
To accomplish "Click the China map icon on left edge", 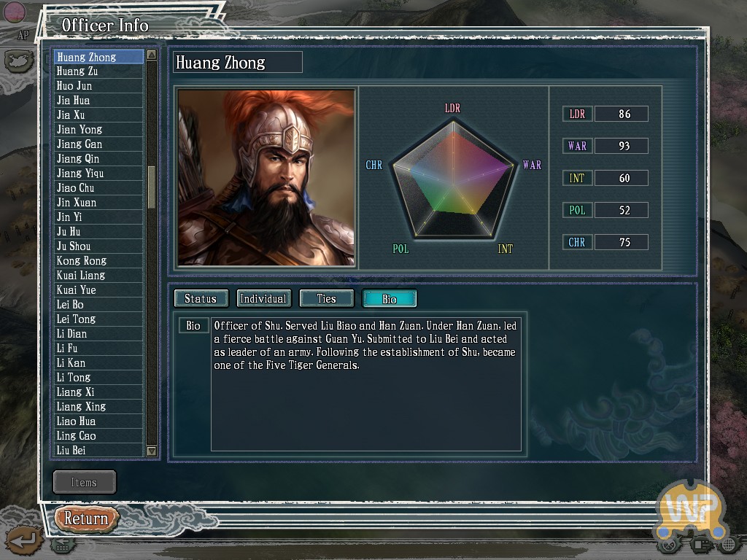I will pyautogui.click(x=18, y=61).
